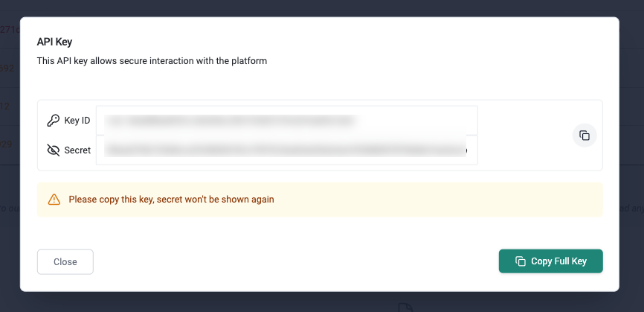Close the API Key dialog
Image resolution: width=644 pixels, height=312 pixels.
65,262
